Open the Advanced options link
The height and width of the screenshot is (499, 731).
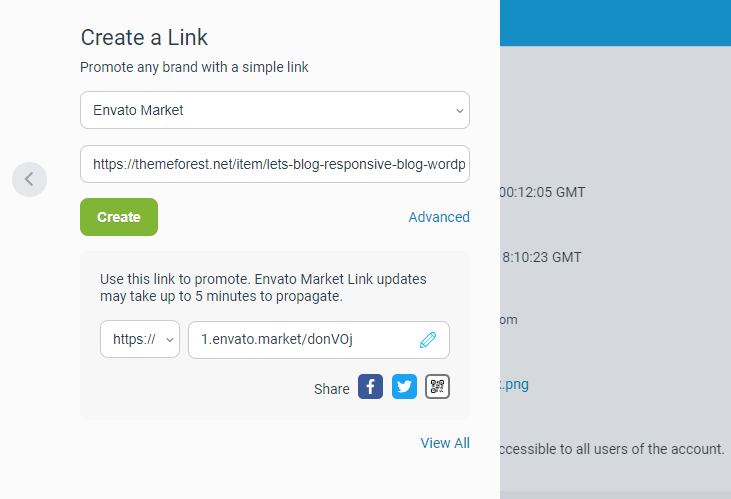click(439, 217)
